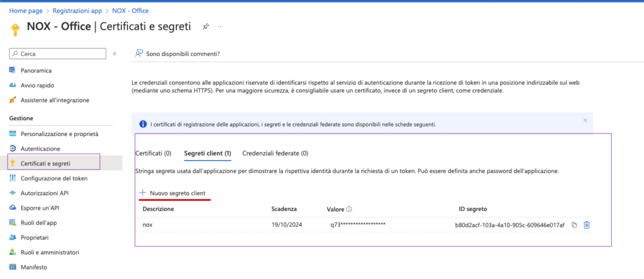Open Autorizzazioni API page

(45, 193)
